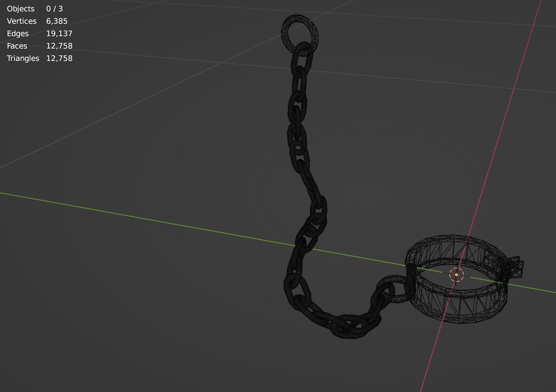Click an empty area to deselect all objects

138,310
